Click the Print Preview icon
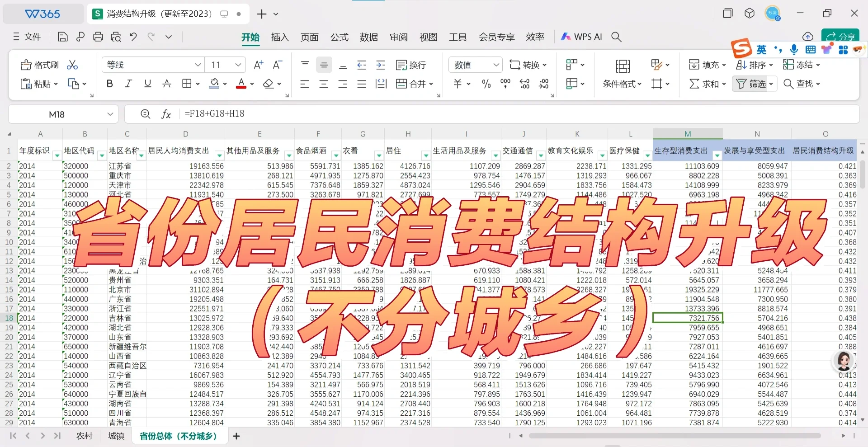This screenshot has height=447, width=868. coord(116,37)
